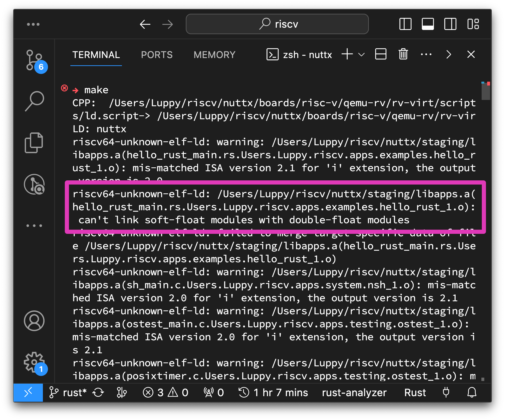The height and width of the screenshot is (420, 505).
Task: Open the application menu ellipsis
Action: (x=33, y=24)
